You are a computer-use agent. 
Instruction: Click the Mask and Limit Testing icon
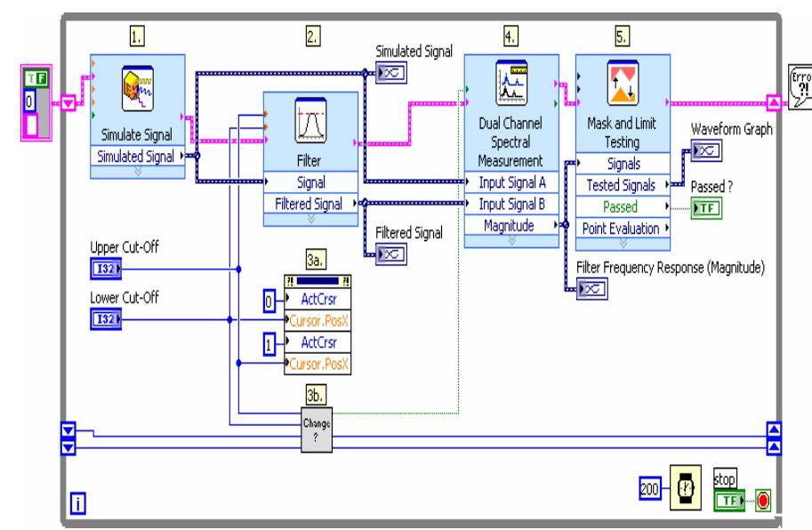click(623, 83)
